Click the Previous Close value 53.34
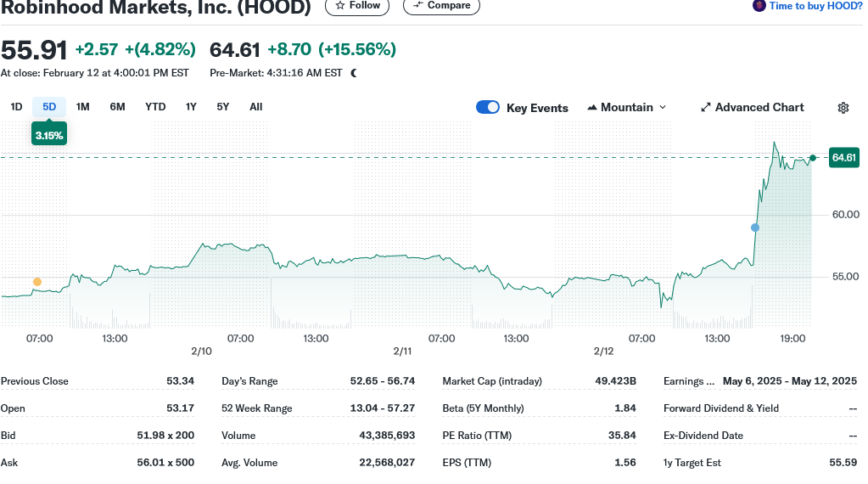 click(181, 381)
